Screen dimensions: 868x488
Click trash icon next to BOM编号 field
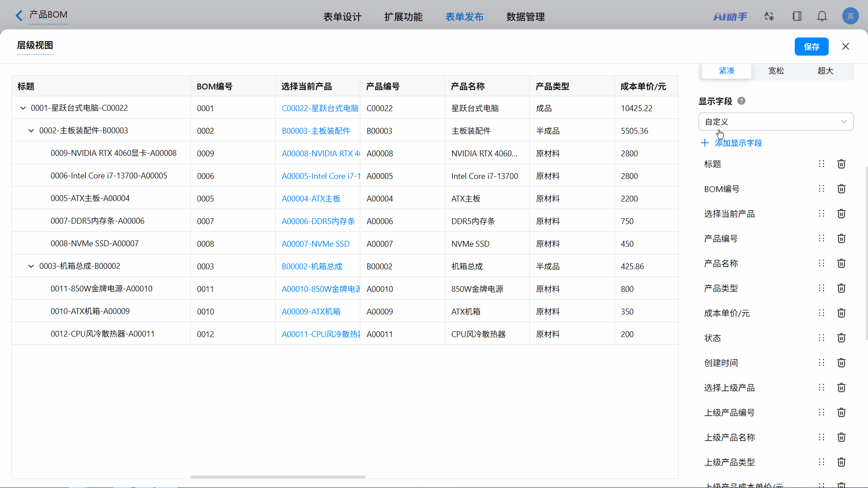[841, 189]
